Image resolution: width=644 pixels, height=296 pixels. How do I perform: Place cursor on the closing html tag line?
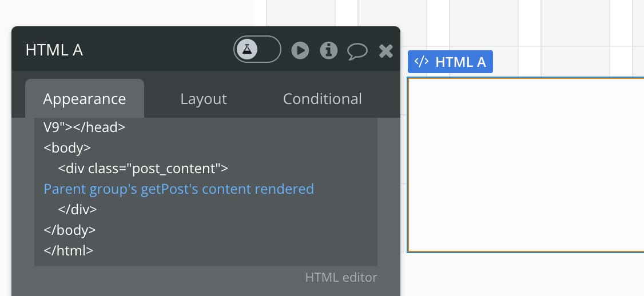(x=69, y=250)
